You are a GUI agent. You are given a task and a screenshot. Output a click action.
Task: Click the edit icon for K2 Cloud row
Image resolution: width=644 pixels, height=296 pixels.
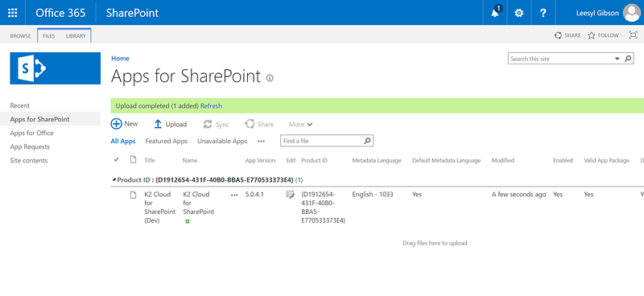pos(291,195)
